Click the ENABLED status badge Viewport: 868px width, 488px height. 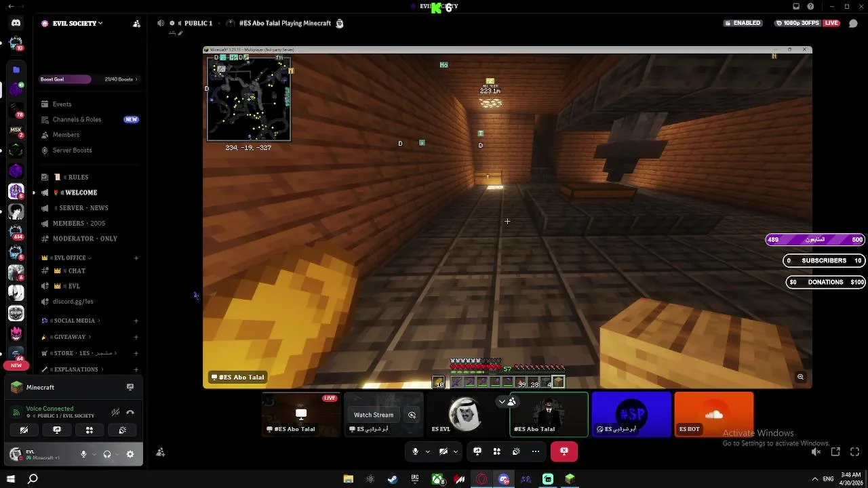(x=743, y=23)
